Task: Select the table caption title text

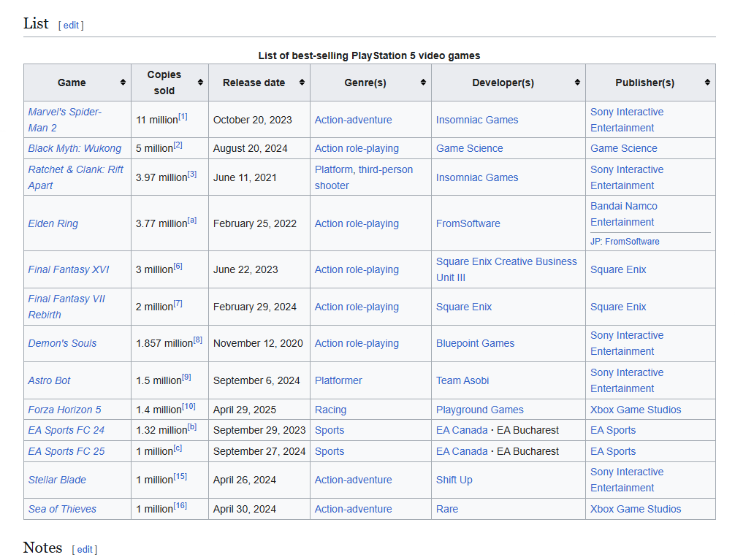Action: 370,55
